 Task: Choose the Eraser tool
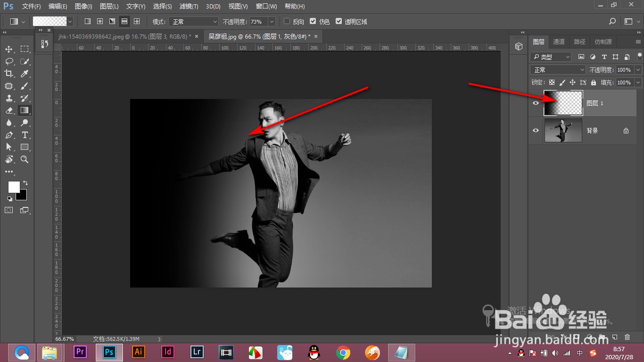tap(9, 110)
